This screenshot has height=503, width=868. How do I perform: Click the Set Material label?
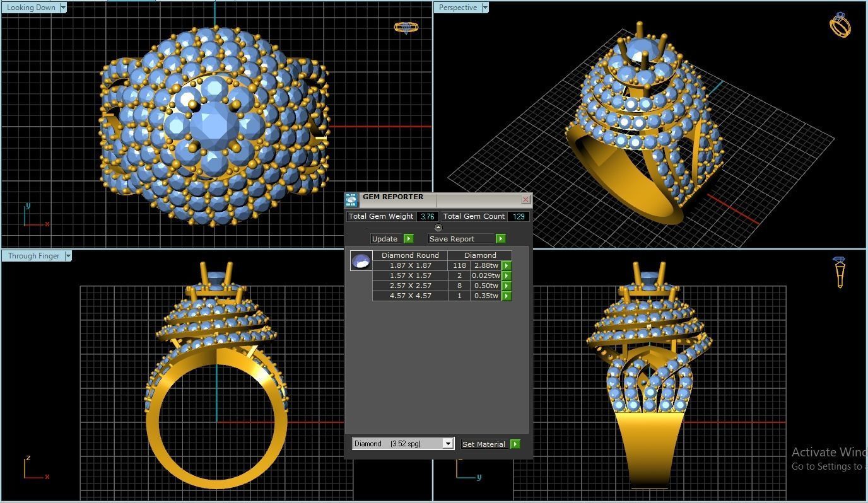484,444
